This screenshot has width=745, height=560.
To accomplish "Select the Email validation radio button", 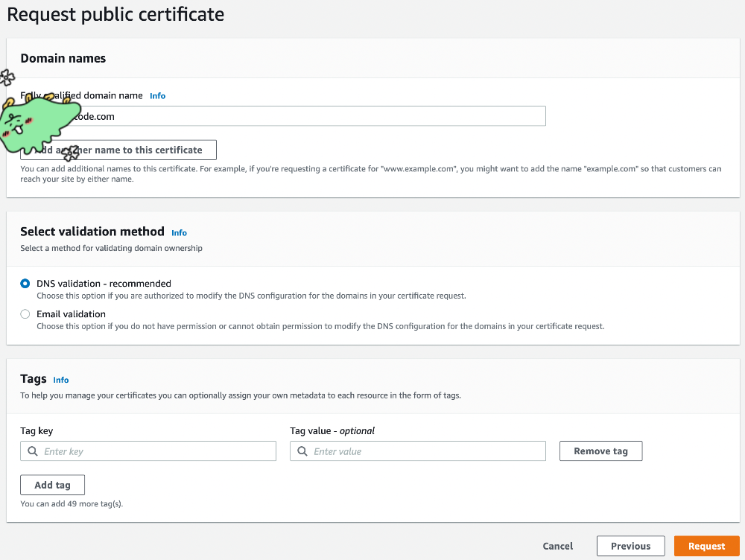I will 25,314.
